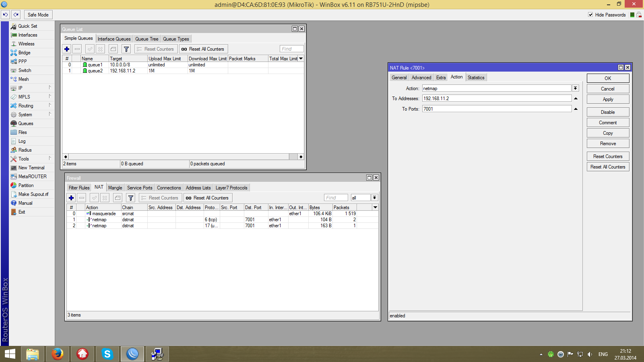Switch to Filter Rules tab

(x=79, y=188)
